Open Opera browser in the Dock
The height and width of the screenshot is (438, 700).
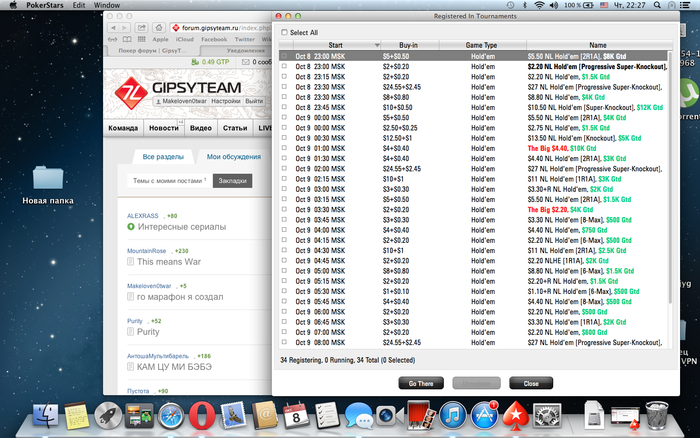point(202,416)
